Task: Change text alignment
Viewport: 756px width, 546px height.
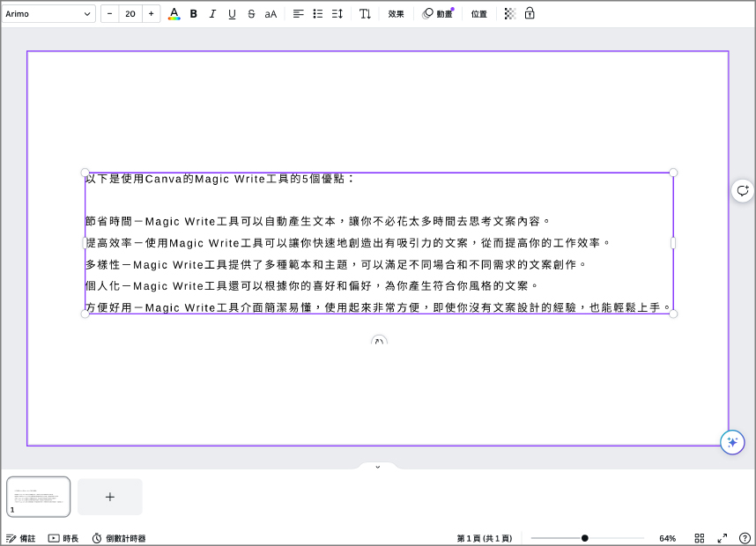Action: 299,14
